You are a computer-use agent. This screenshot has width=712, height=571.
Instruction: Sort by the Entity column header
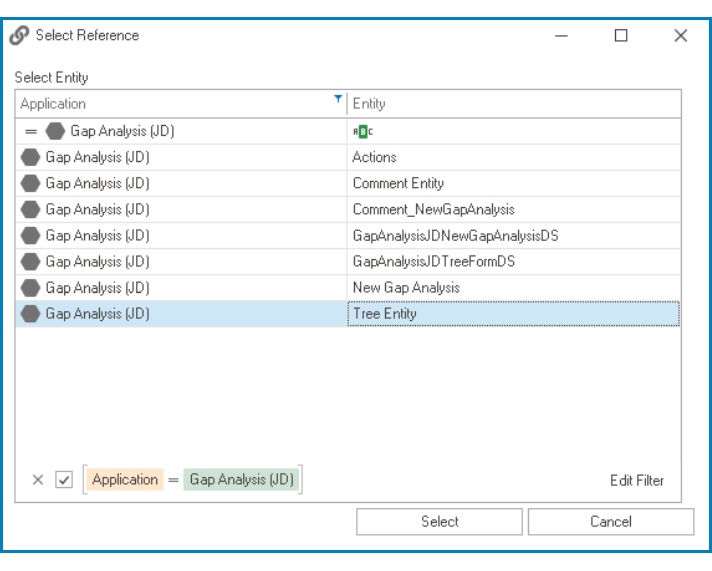coord(510,103)
